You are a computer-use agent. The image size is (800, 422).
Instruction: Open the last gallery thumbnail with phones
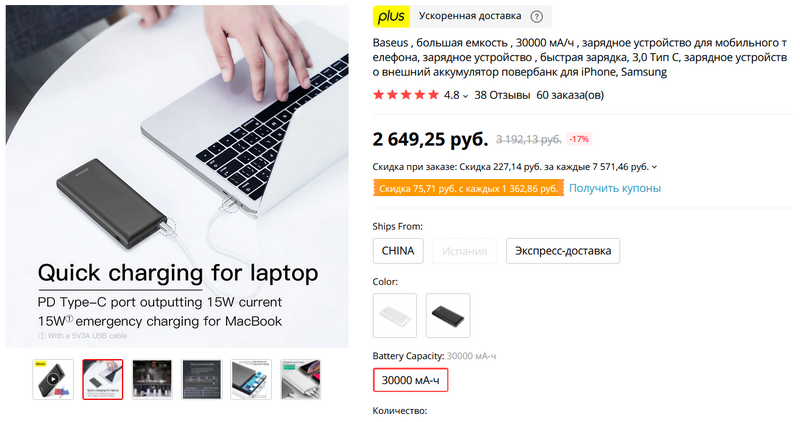pos(301,379)
